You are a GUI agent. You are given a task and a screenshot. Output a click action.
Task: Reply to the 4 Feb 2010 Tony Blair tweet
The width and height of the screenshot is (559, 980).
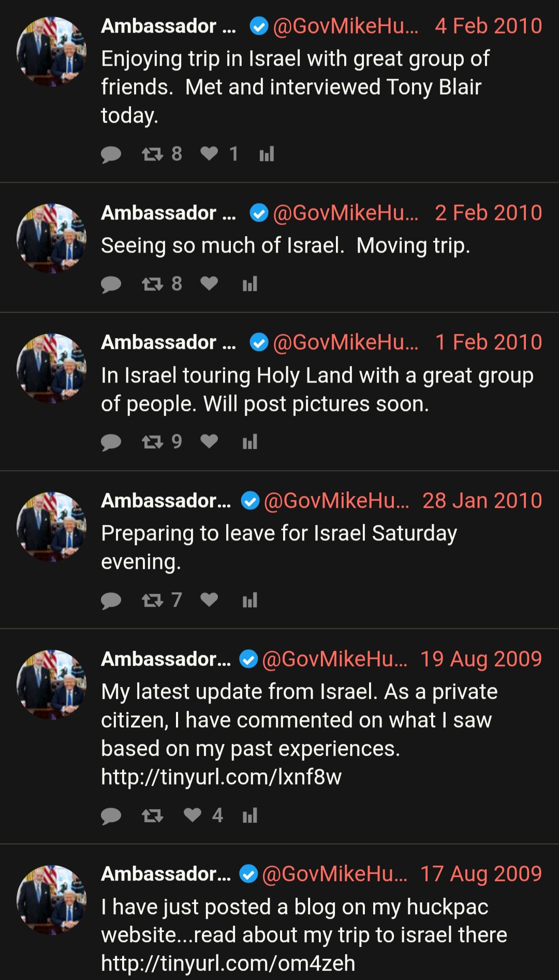pos(111,154)
